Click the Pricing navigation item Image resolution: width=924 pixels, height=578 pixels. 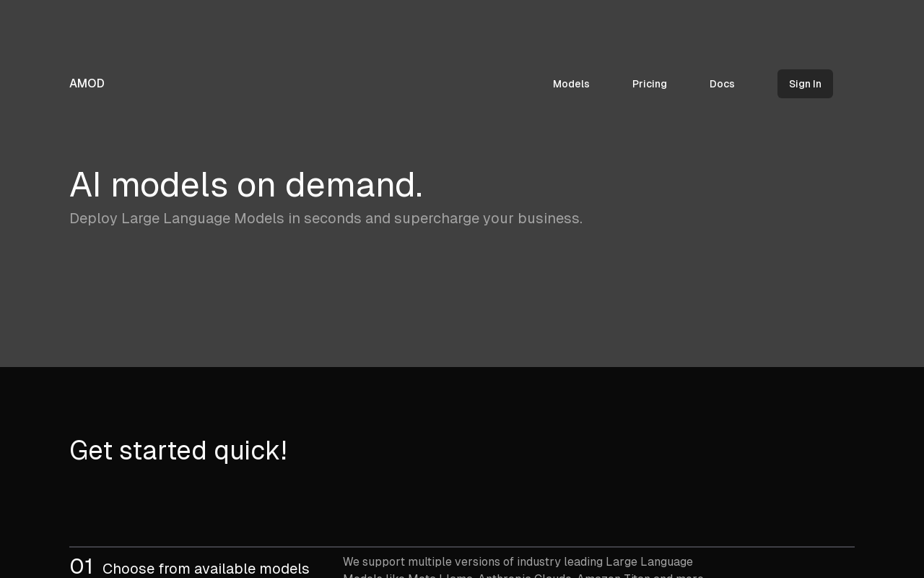(x=650, y=83)
